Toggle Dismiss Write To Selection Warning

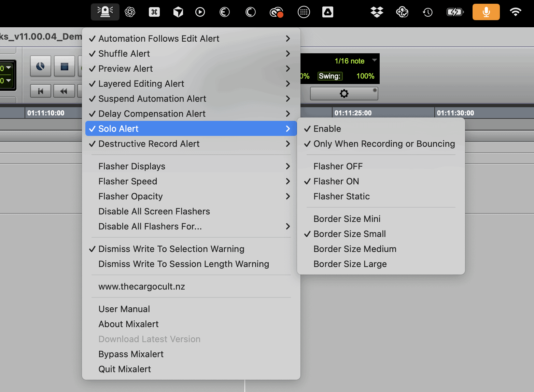171,249
